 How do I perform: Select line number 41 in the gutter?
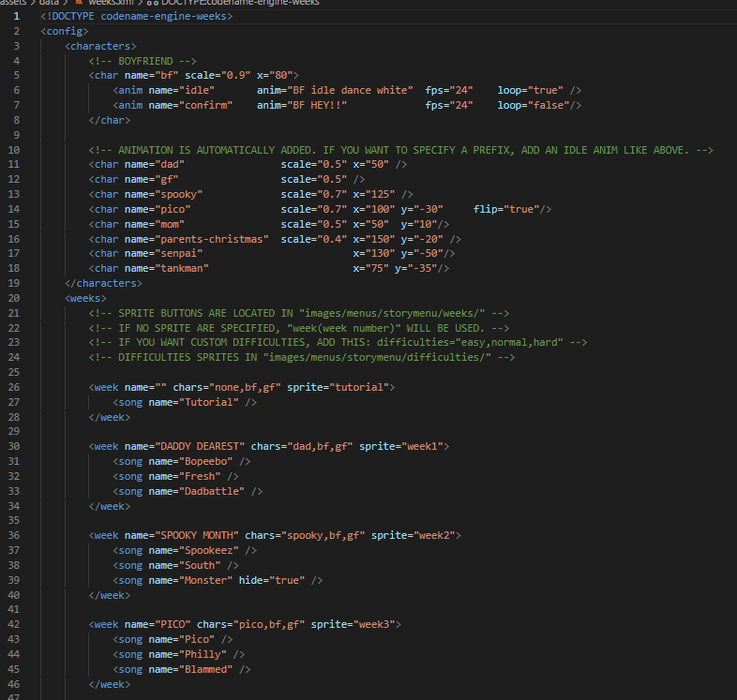pyautogui.click(x=14, y=610)
